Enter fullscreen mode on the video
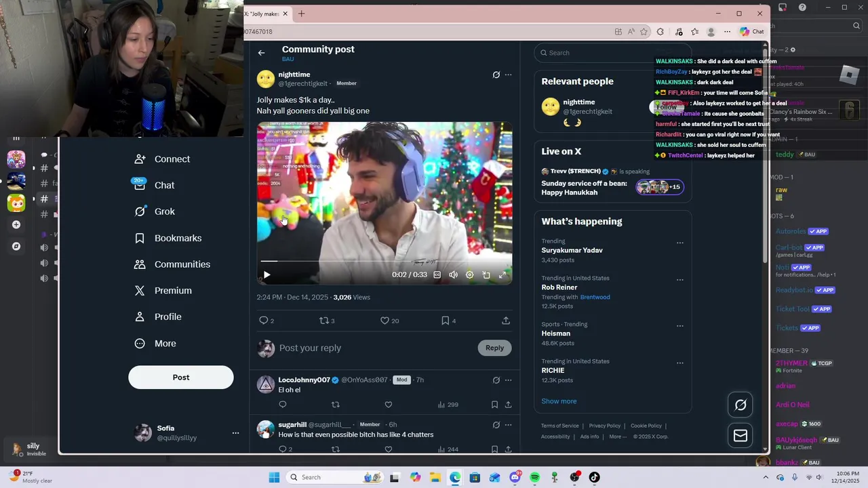The image size is (868, 488). [x=502, y=274]
